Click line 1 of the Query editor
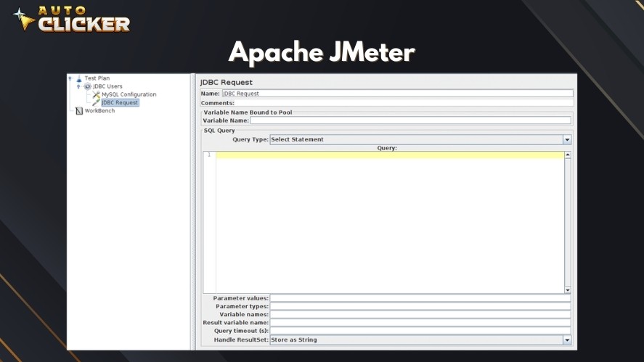Image resolution: width=644 pixels, height=362 pixels. [x=390, y=155]
